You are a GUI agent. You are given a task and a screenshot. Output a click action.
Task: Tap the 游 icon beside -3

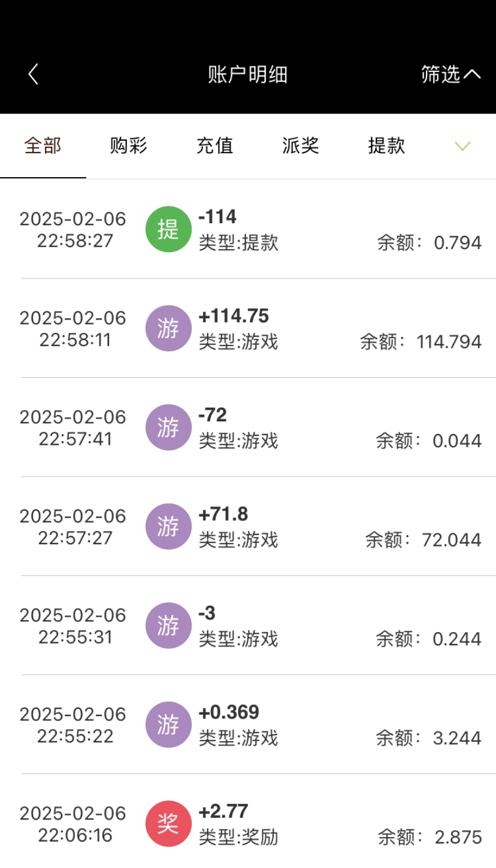[x=168, y=626]
